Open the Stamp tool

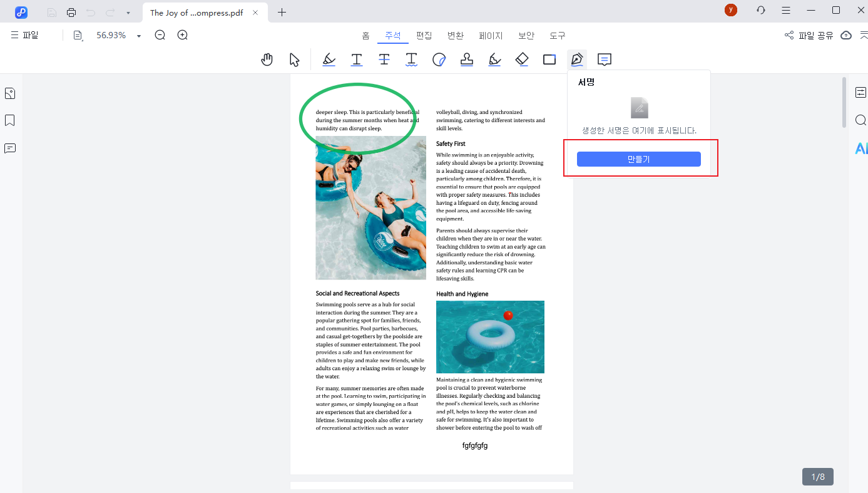(466, 60)
